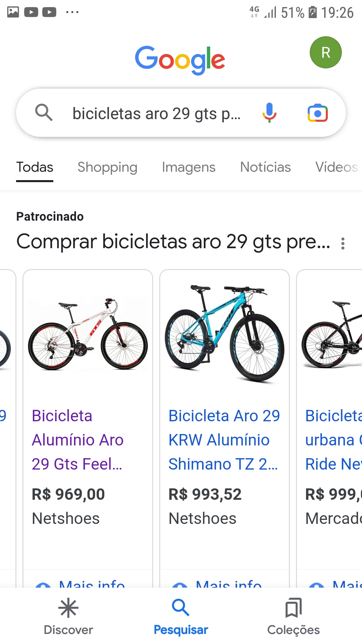Select the Vídeos tab
Screen dimensions: 362x644
point(336,167)
